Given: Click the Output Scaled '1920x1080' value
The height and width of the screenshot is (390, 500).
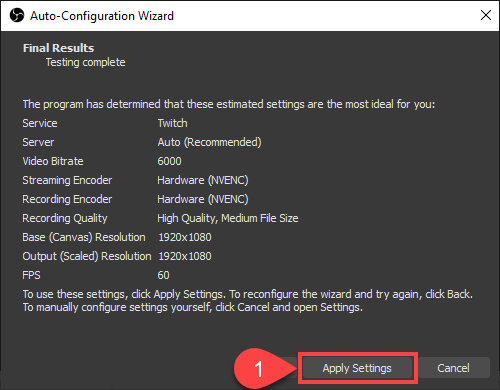Looking at the screenshot, I should click(x=185, y=256).
